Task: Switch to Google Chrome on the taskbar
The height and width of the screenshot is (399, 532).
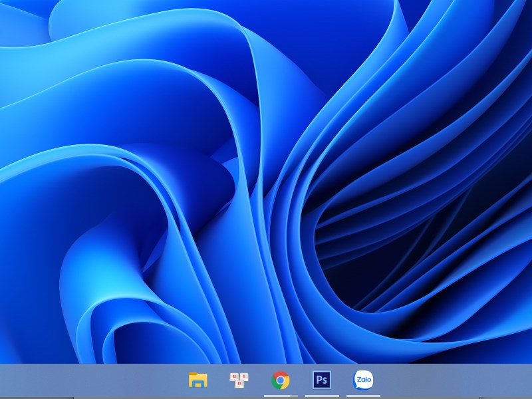Action: pos(281,380)
